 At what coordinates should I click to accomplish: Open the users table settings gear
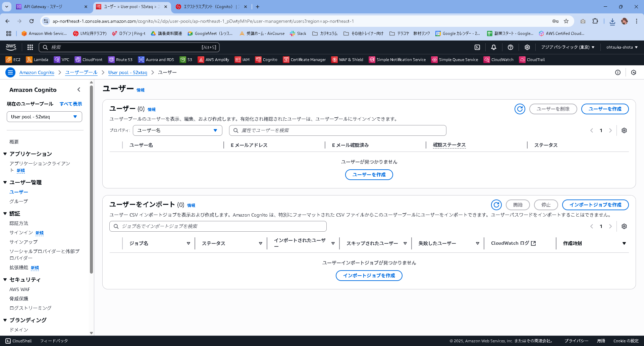point(624,130)
